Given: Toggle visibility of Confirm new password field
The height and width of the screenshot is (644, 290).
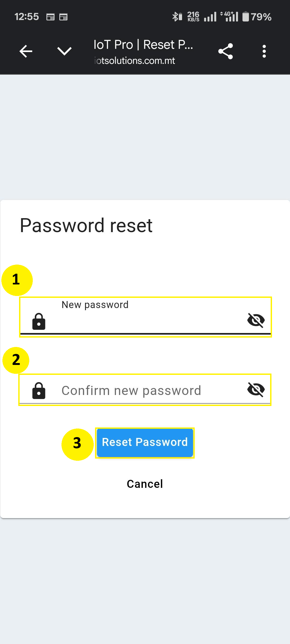Looking at the screenshot, I should (x=256, y=389).
